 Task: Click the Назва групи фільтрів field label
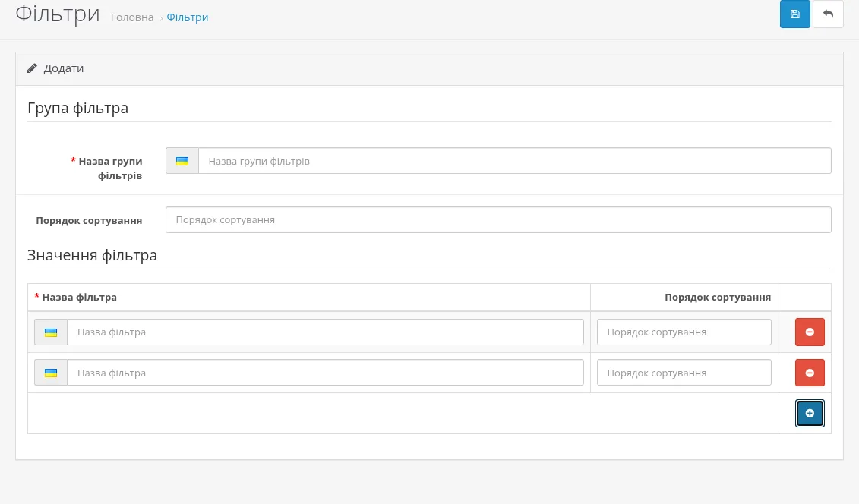[x=110, y=169]
